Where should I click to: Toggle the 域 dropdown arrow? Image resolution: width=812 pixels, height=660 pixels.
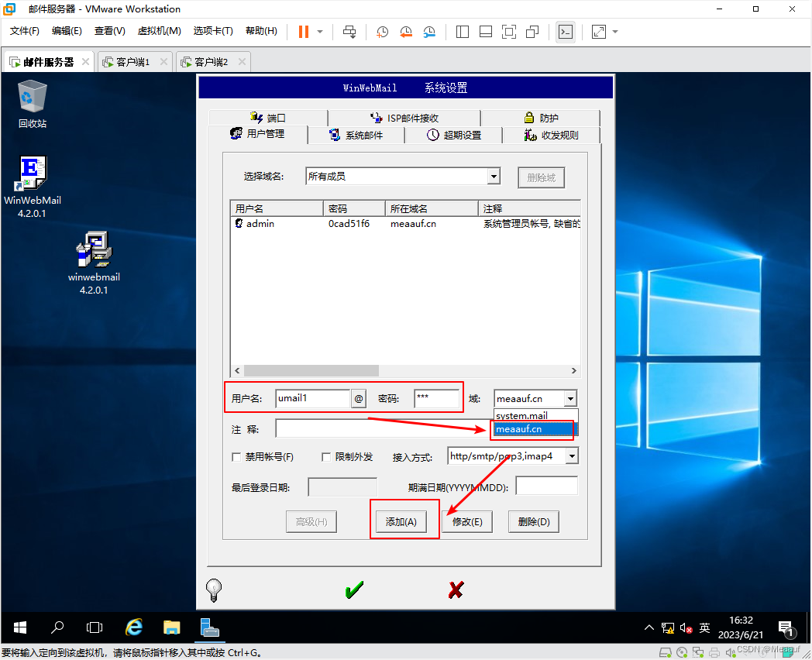click(x=570, y=399)
